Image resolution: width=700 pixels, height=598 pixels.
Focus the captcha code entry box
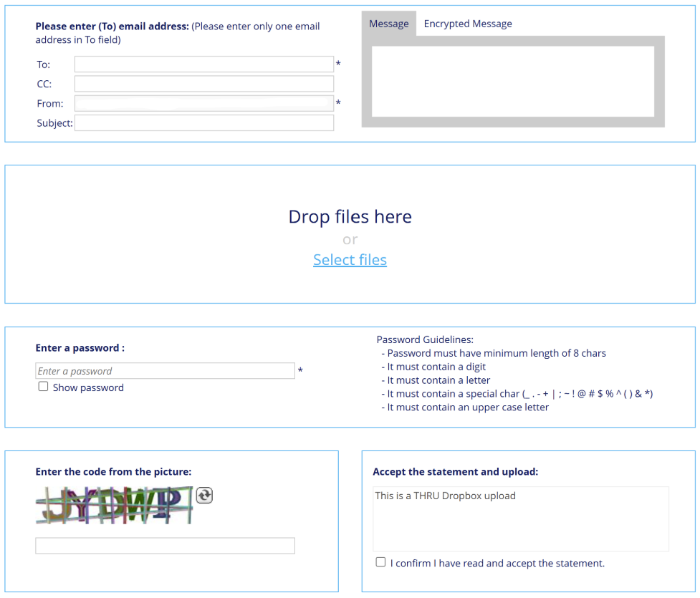[165, 546]
